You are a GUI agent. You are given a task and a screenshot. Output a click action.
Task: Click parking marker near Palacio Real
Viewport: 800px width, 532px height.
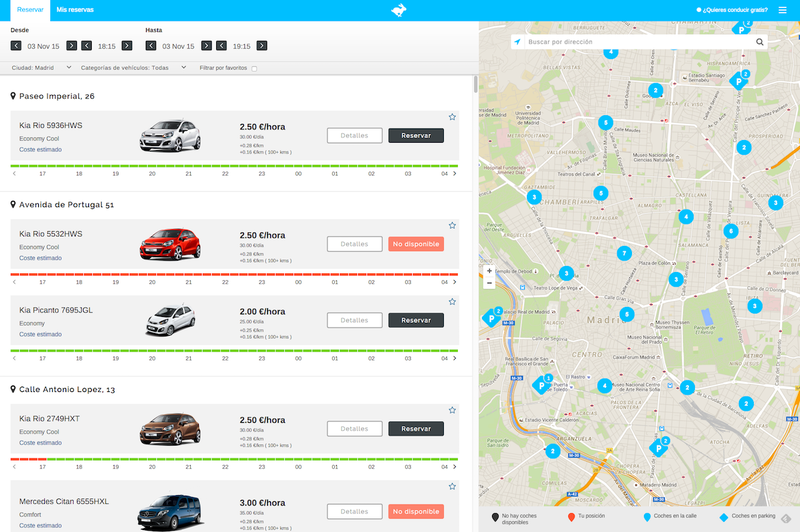pyautogui.click(x=492, y=317)
